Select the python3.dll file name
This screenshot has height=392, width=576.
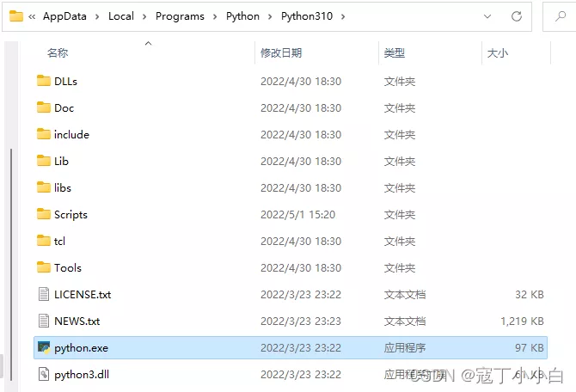[x=82, y=374]
